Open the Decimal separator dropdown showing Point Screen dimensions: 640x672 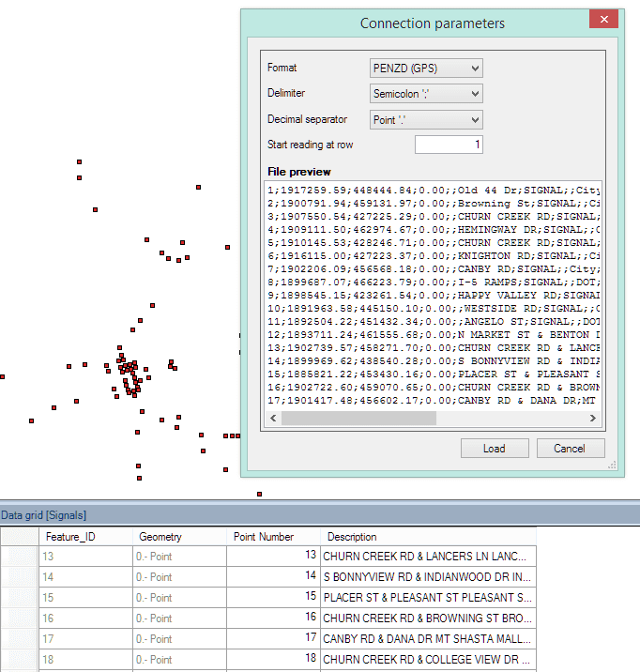426,119
